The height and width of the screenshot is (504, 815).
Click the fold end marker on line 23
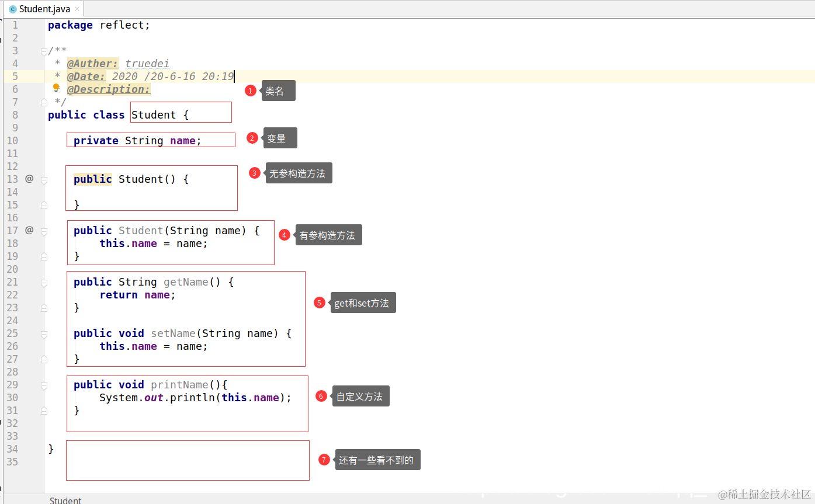(44, 308)
